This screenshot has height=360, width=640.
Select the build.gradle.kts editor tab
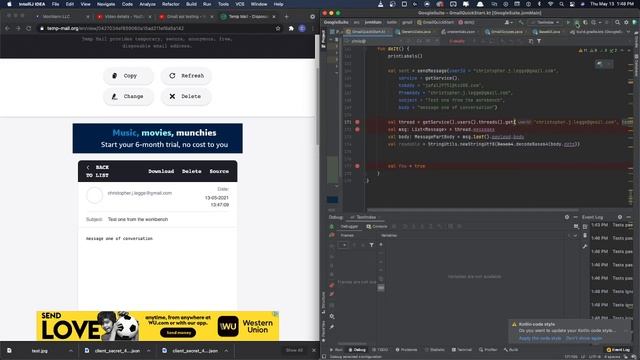pos(598,32)
